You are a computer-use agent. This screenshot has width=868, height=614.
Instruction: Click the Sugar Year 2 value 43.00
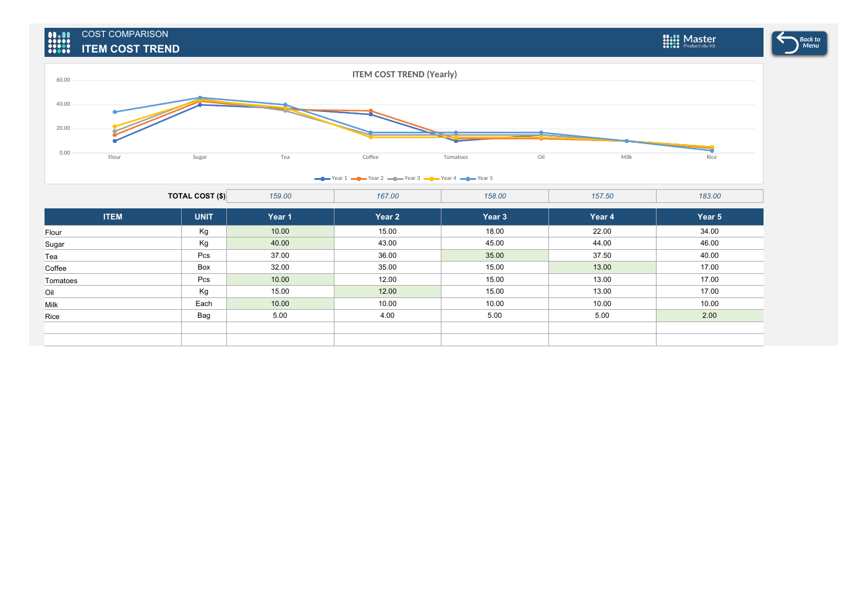tap(388, 244)
